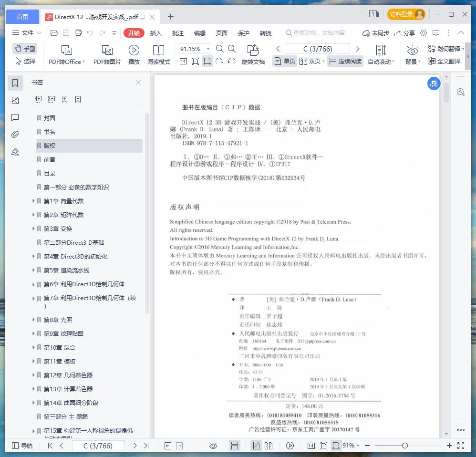Click the zoom in plus on status bar slider
Viewport: 476px width, 457px height.
tap(449, 446)
